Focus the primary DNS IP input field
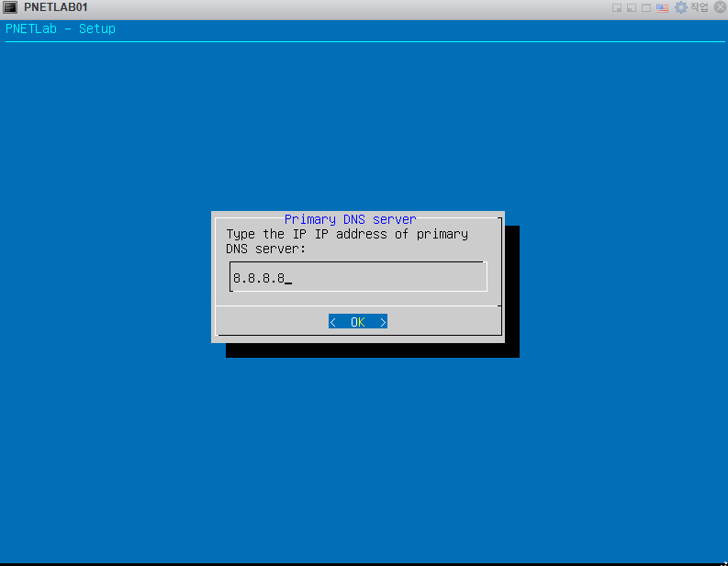Viewport: 728px width, 566px height. click(358, 277)
